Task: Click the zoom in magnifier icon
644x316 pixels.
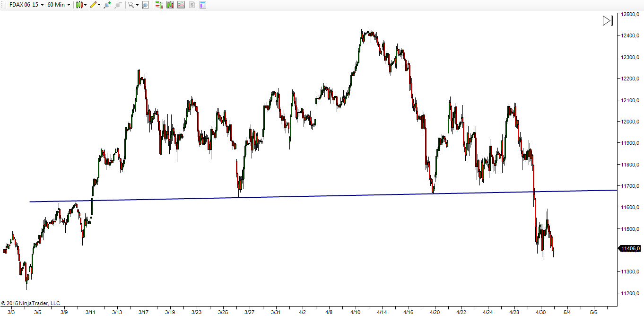Action: pyautogui.click(x=107, y=5)
